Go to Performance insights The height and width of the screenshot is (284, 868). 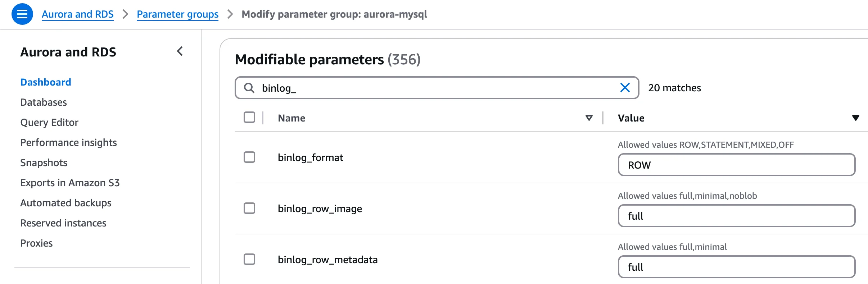point(68,142)
